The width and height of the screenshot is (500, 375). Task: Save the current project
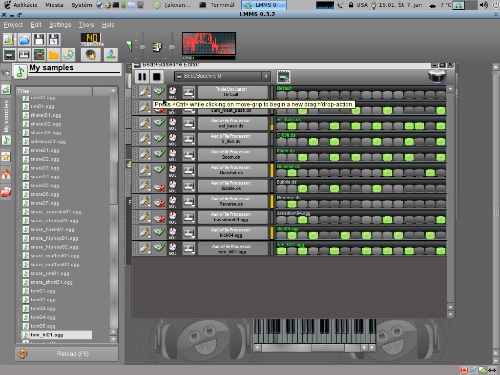[39, 39]
